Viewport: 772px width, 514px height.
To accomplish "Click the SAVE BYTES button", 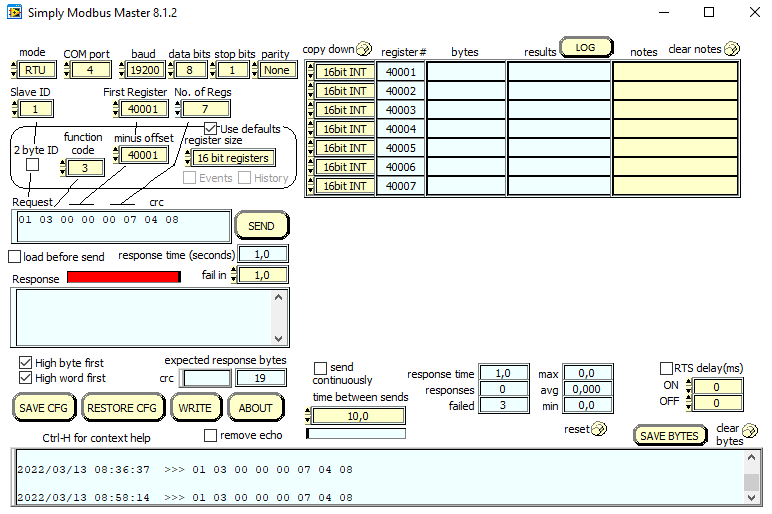I will 669,436.
